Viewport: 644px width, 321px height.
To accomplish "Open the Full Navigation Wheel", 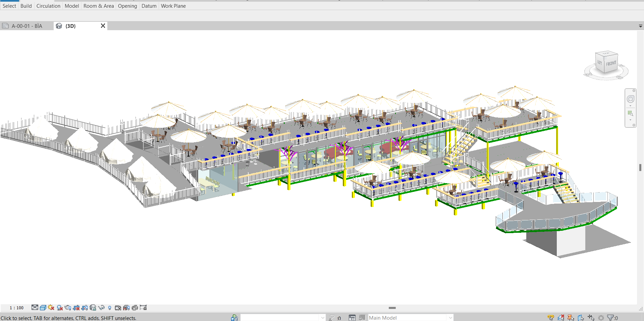I will pos(631,99).
